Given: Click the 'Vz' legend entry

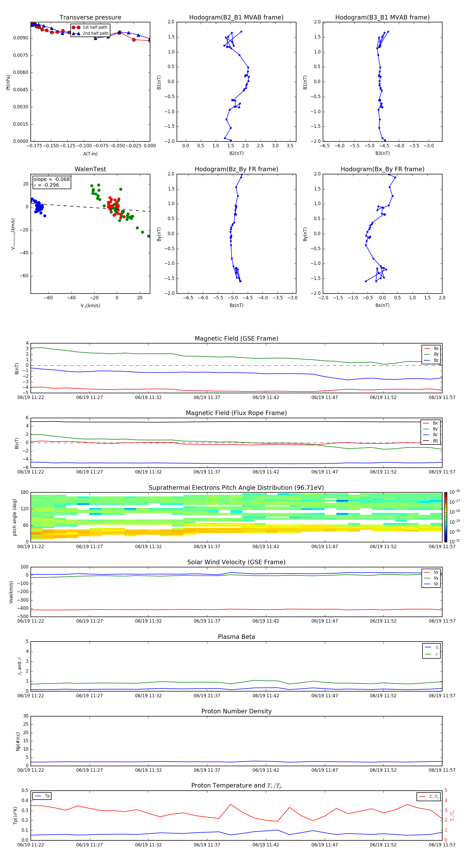Looking at the screenshot, I should pyautogui.click(x=431, y=584).
